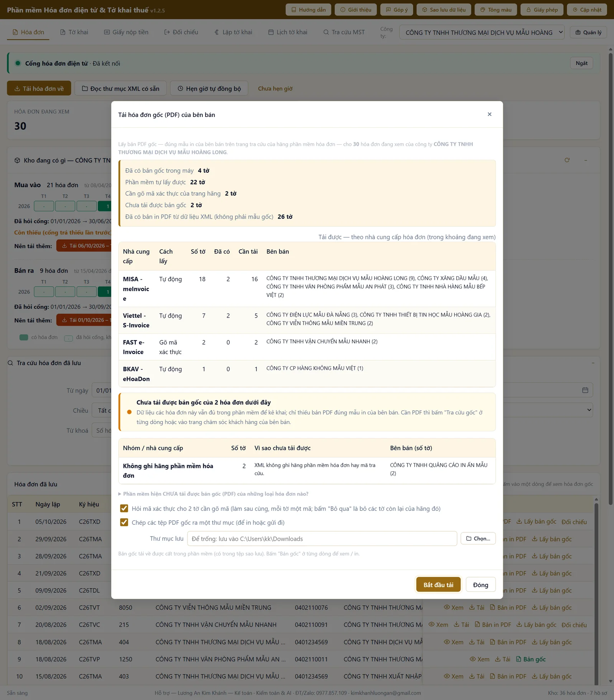Expand 'Phần mềm hiện CHƯA tải được' details
Image resolution: width=614 pixels, height=700 pixels.
point(213,494)
